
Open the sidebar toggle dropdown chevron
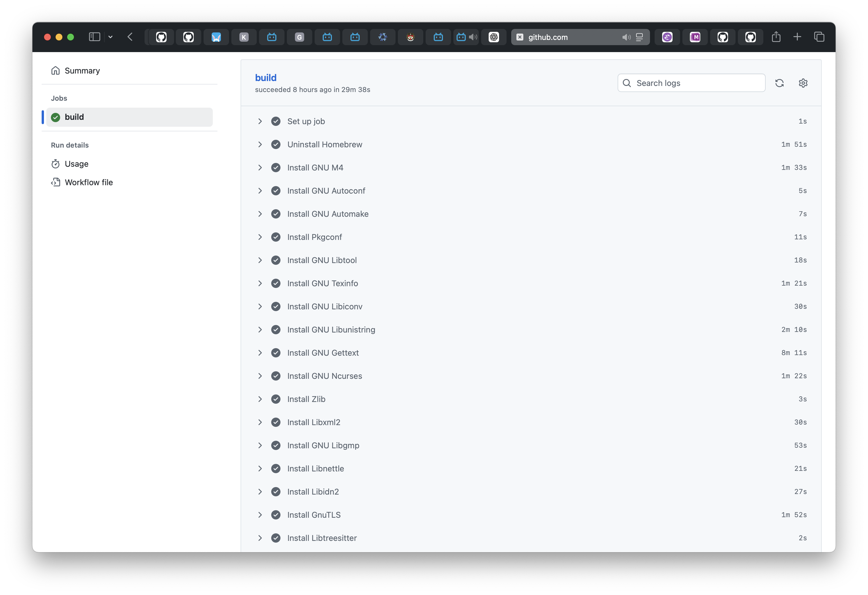[x=110, y=37]
